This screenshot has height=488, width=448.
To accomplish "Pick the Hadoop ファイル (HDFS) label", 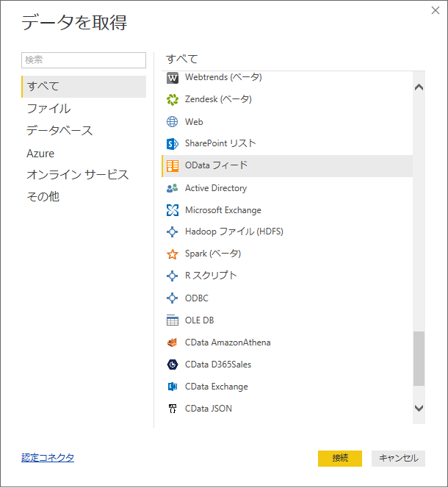I will click(x=234, y=232).
